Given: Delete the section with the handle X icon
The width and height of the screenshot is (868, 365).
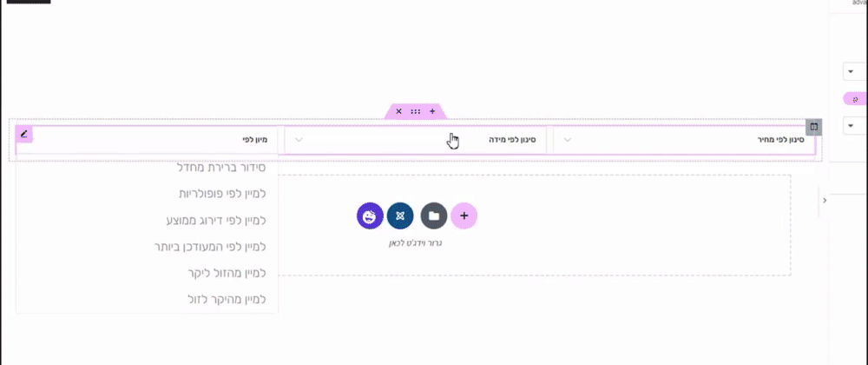Looking at the screenshot, I should point(398,111).
